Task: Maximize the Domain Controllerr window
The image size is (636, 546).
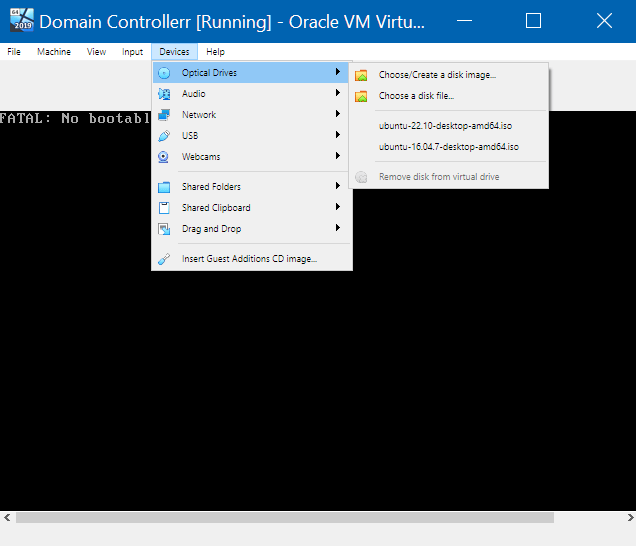Action: tap(533, 20)
